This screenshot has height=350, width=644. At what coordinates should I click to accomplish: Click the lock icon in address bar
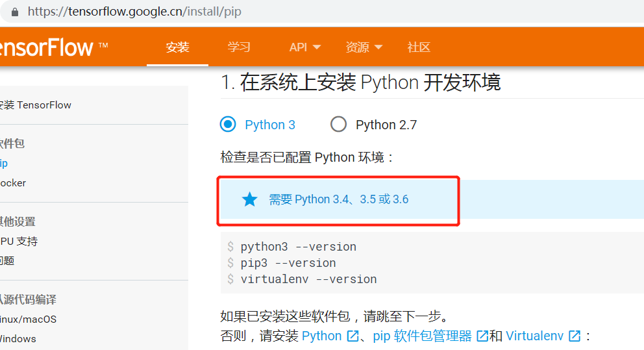pyautogui.click(x=15, y=12)
